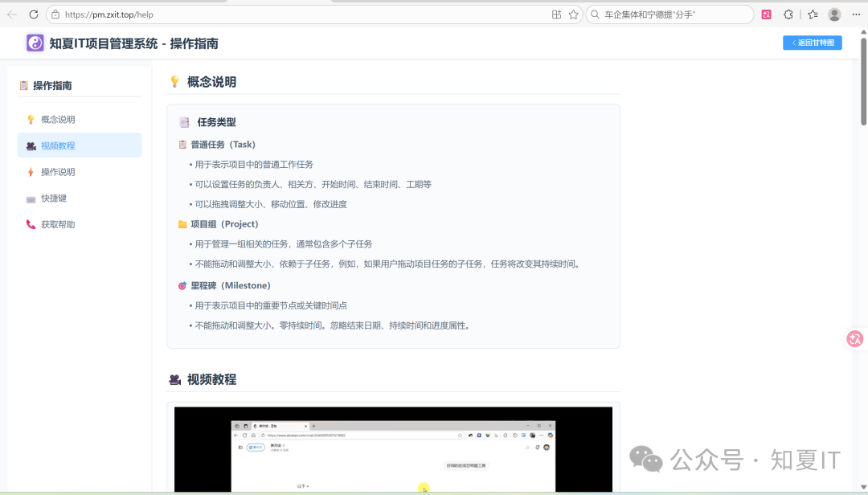
Task: Click the 用于表示项目中的重要节点 bullet
Action: tap(272, 305)
